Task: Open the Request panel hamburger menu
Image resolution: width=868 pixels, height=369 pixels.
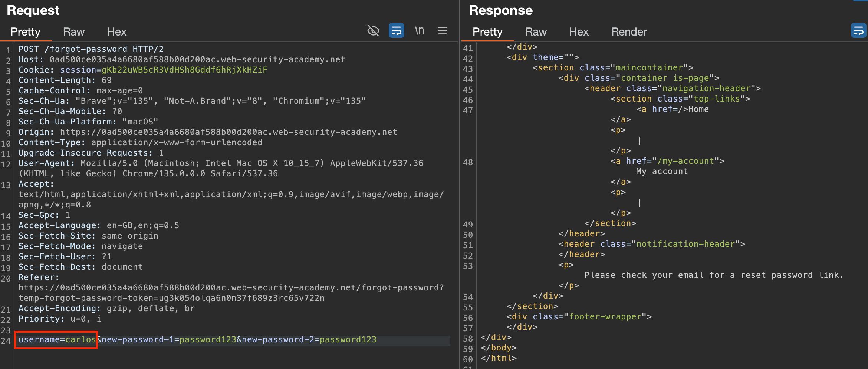Action: [442, 31]
